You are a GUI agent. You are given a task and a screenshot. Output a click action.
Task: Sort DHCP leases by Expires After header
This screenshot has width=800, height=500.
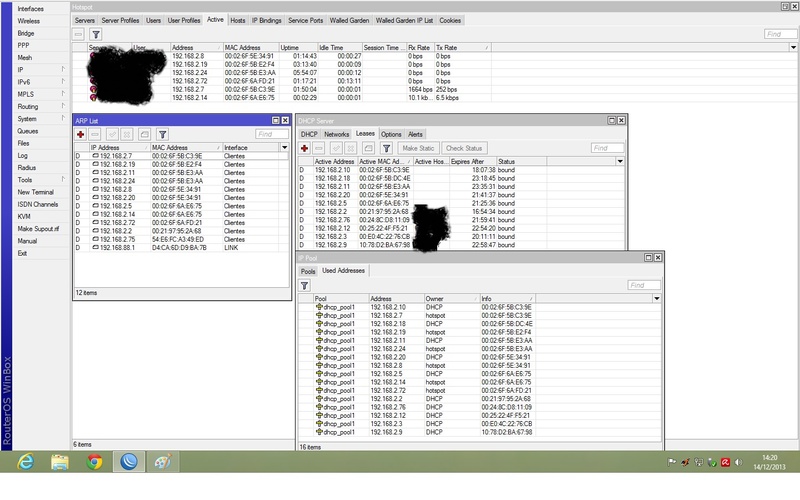pyautogui.click(x=473, y=161)
